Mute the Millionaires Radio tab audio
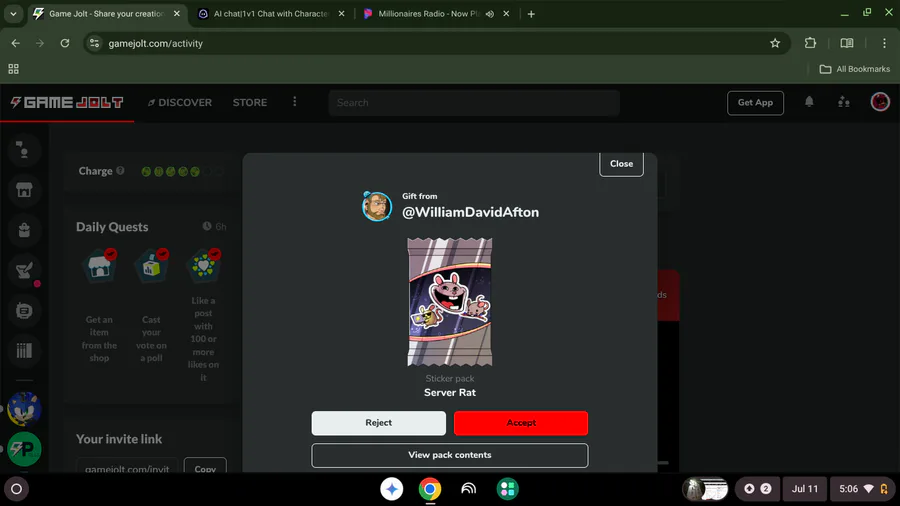The width and height of the screenshot is (900, 506). tap(490, 14)
